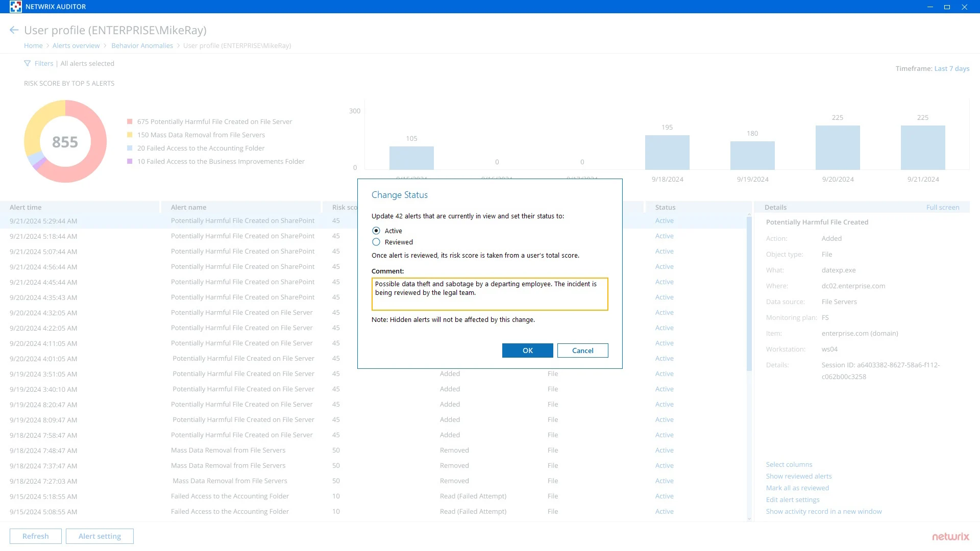
Task: Open Filters via the funnel icon
Action: 27,64
